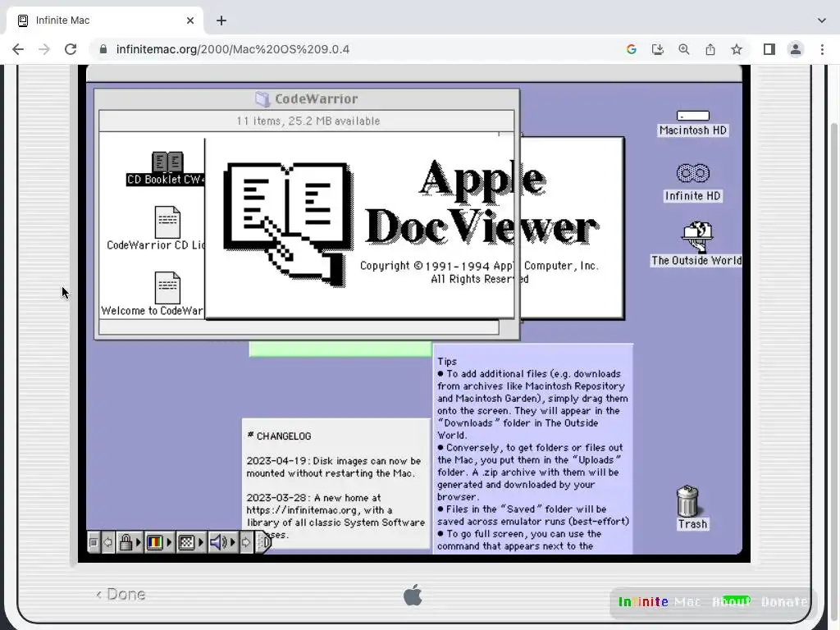Viewport: 840px width, 630px height.
Task: Click the Done link below the screen
Action: pyautogui.click(x=121, y=594)
